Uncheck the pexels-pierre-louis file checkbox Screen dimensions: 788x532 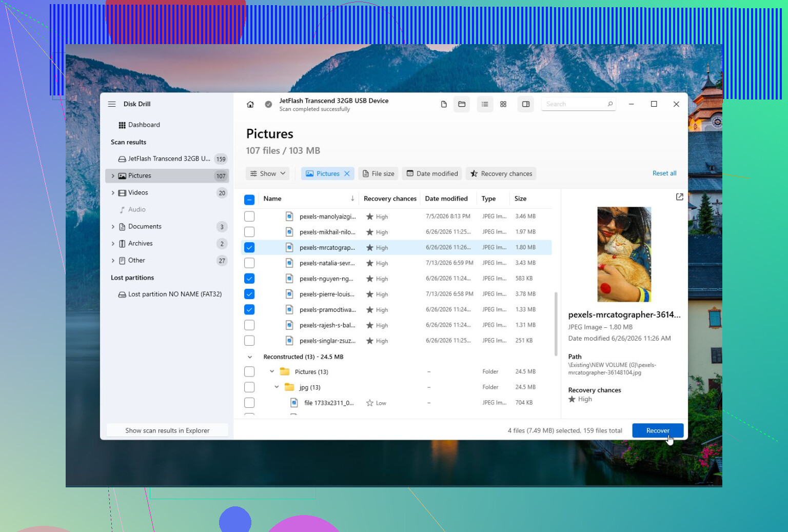click(249, 294)
